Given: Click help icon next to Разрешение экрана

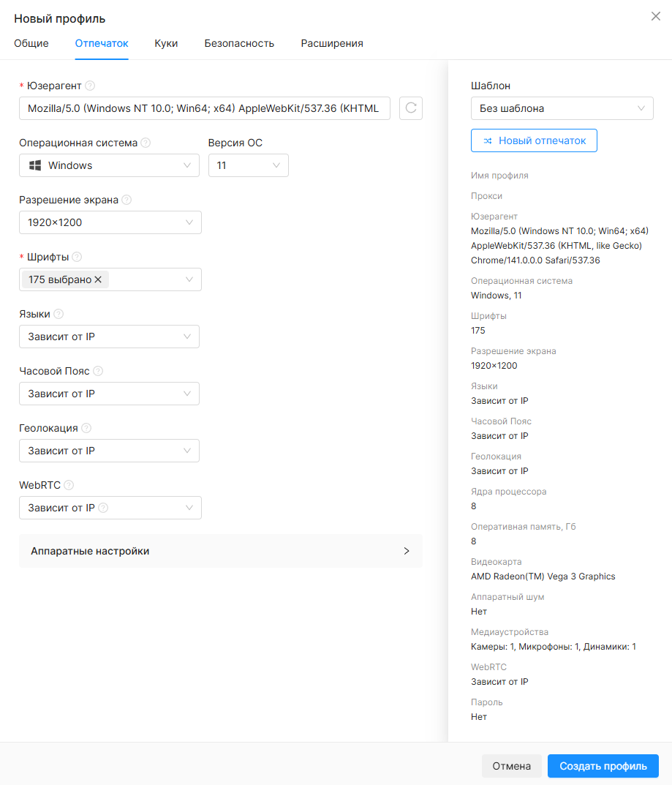Looking at the screenshot, I should 127,200.
